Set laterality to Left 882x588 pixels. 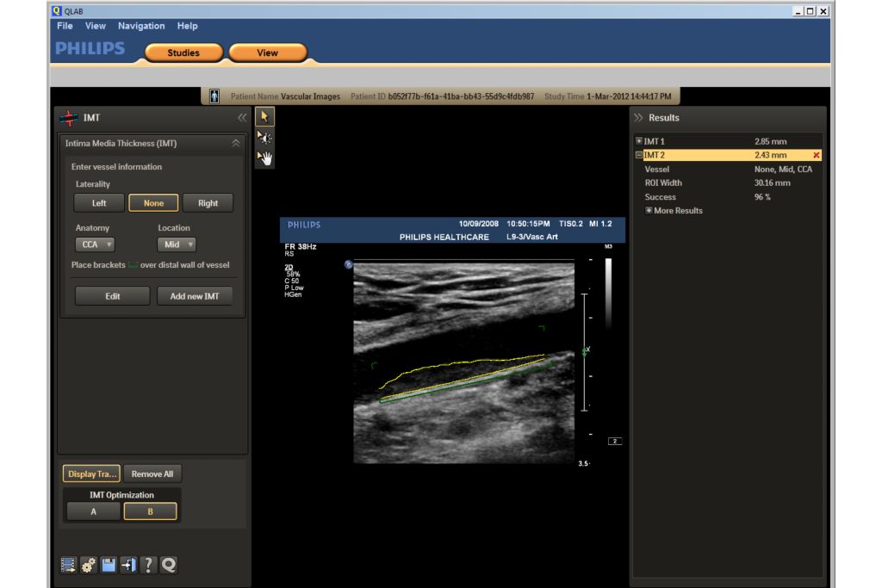pos(99,203)
